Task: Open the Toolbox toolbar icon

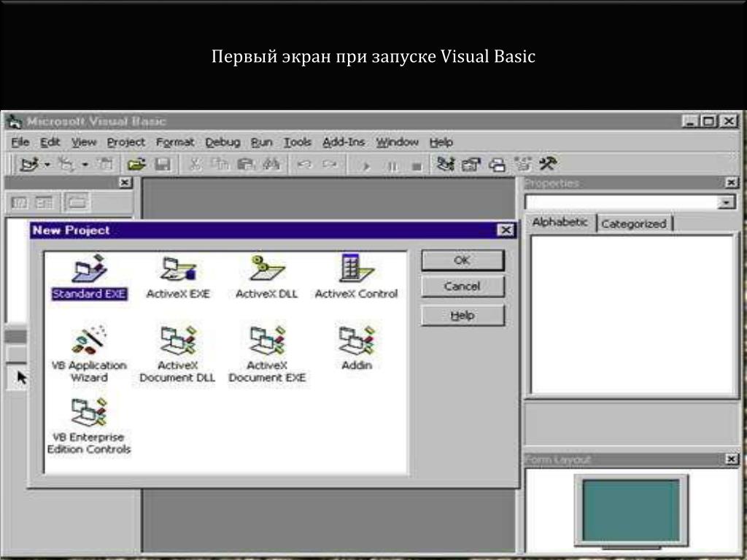Action: pos(548,165)
